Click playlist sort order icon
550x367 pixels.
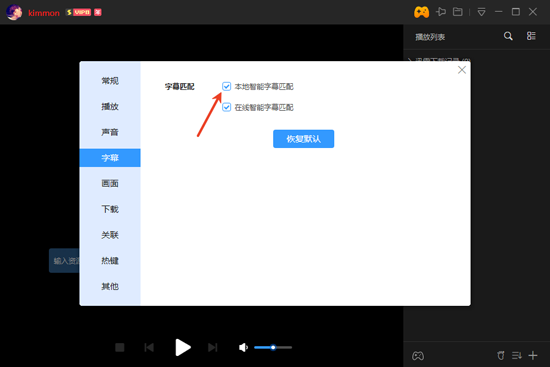tap(517, 355)
